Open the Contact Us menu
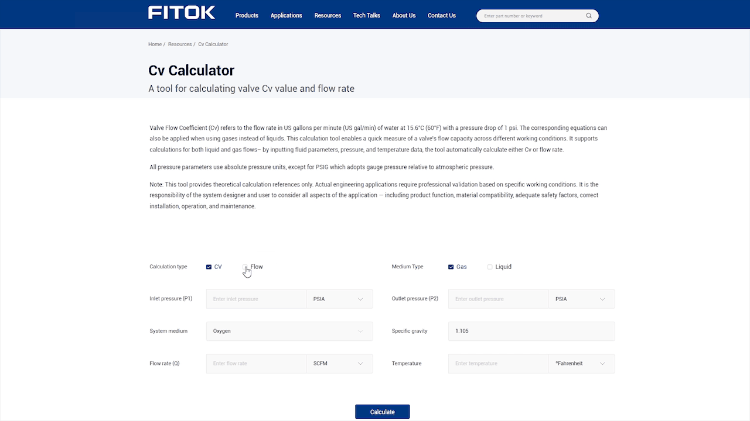Viewport: 750px width, 421px height. click(441, 16)
